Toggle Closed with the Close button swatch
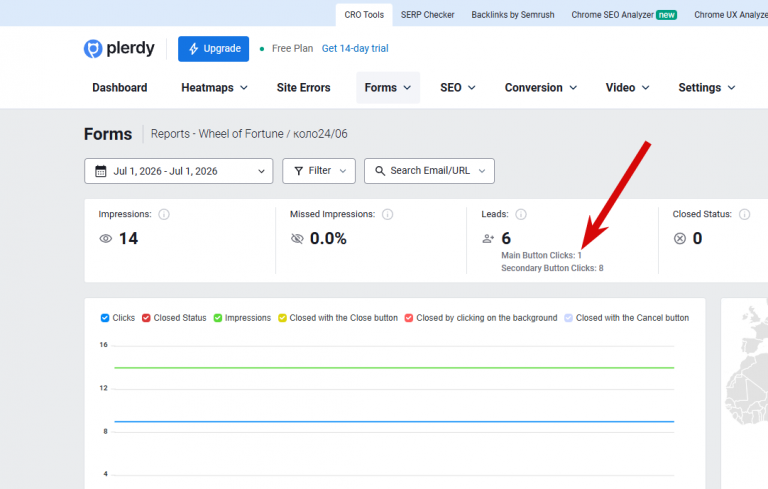The image size is (768, 489). click(282, 318)
